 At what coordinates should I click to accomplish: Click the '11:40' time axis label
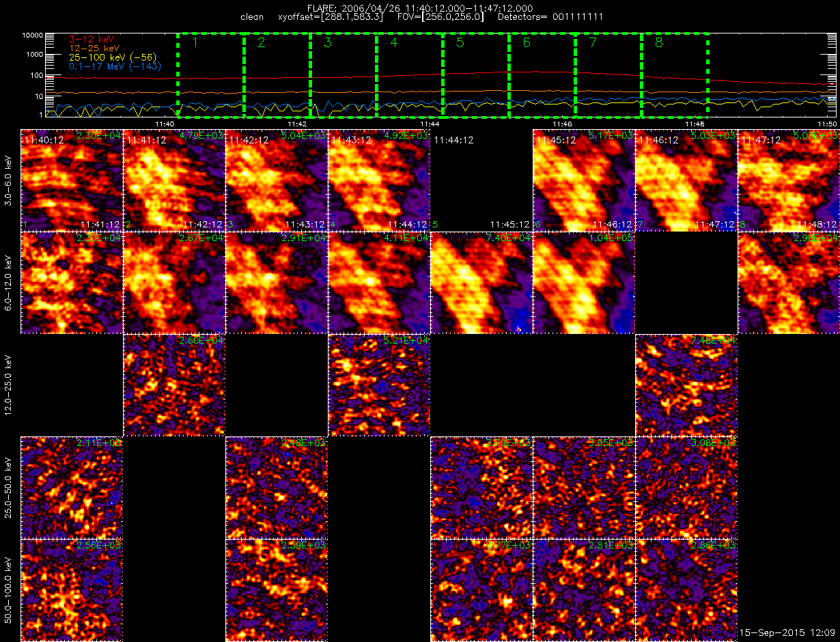pos(164,124)
